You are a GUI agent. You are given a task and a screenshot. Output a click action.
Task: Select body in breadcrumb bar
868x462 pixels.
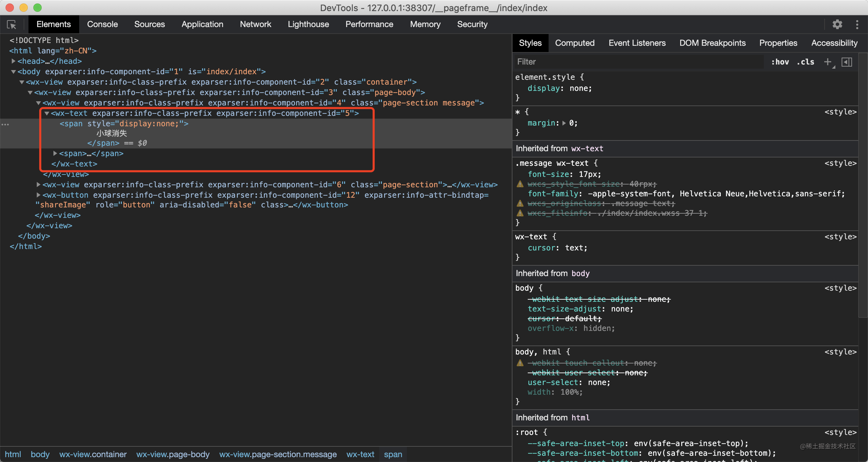coord(40,454)
